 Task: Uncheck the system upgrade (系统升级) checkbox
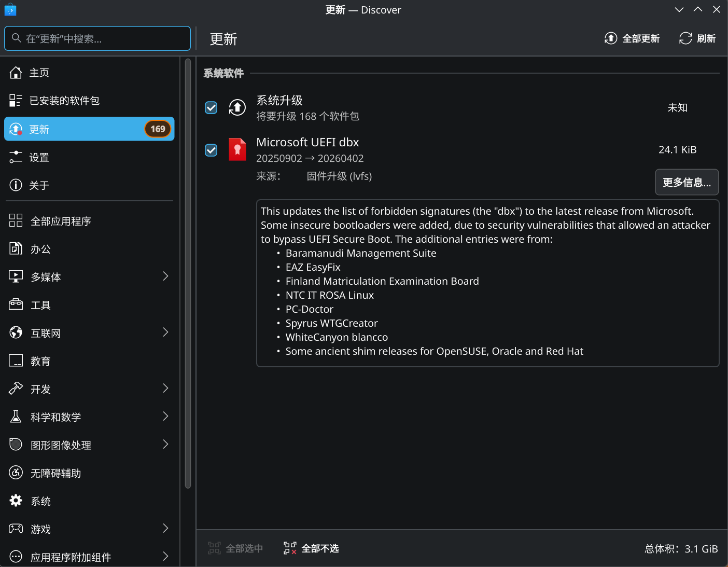click(211, 107)
